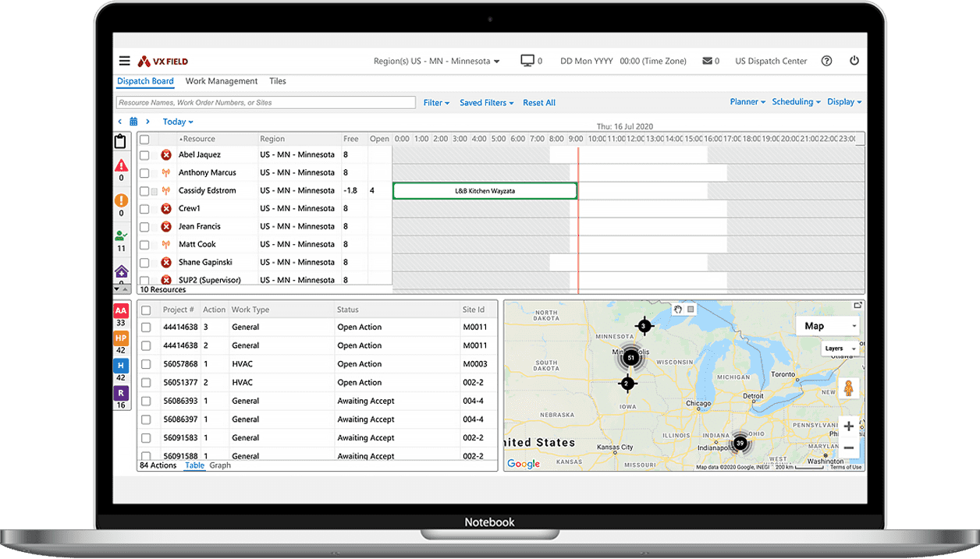Click the map cluster marker 39
This screenshot has height=559, width=980.
tap(740, 444)
